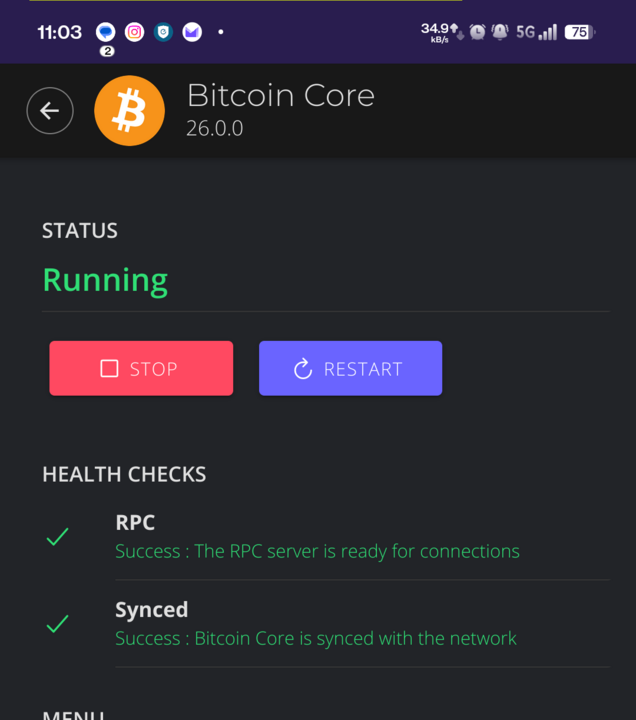
Task: Tap the version number 26.0.0
Action: (x=214, y=129)
